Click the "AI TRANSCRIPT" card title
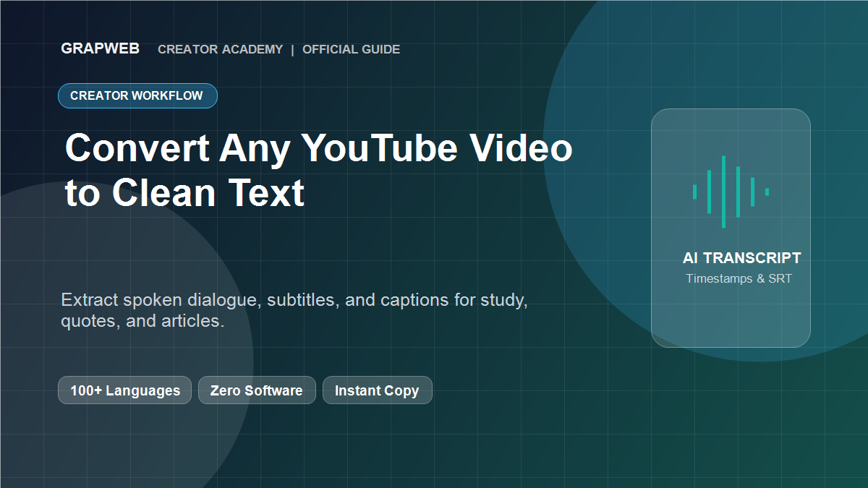The width and height of the screenshot is (868, 488). 741,258
